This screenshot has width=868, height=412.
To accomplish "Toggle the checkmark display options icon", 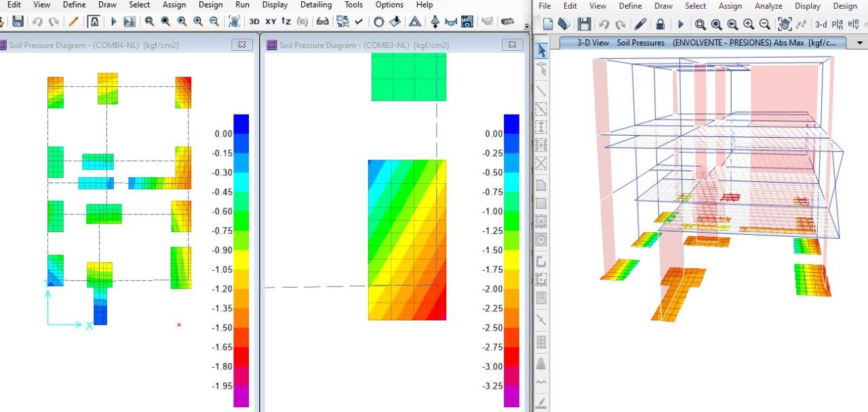I will point(359,22).
